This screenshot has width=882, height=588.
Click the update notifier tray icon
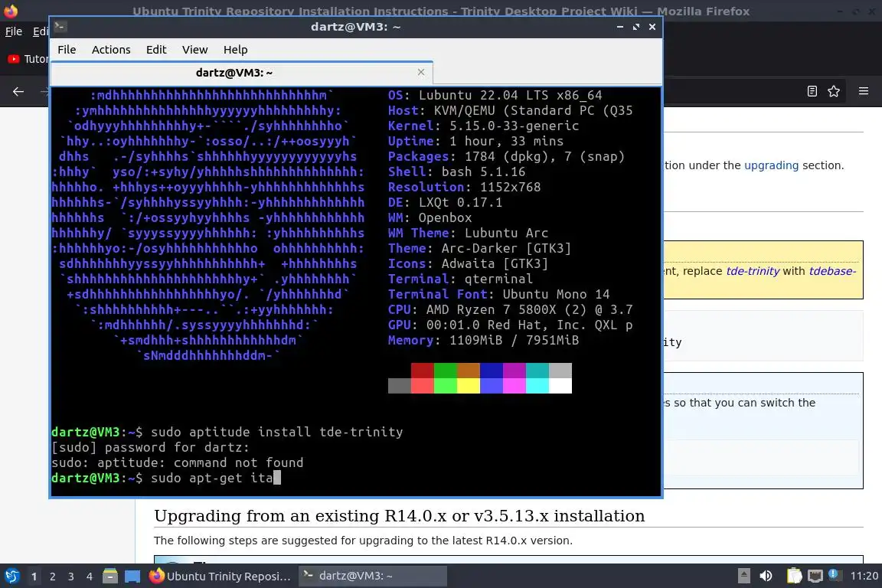click(x=835, y=575)
